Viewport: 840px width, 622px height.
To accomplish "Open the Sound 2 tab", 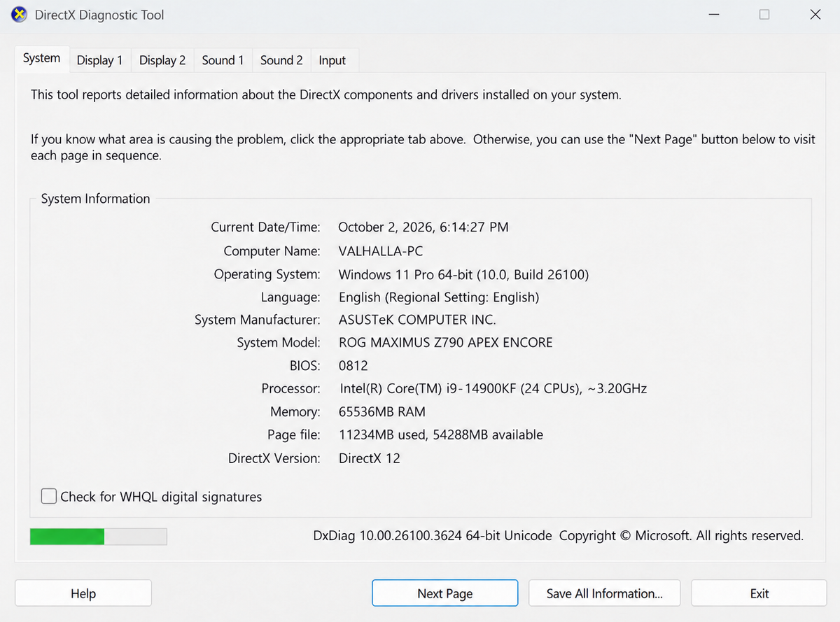I will pyautogui.click(x=281, y=60).
